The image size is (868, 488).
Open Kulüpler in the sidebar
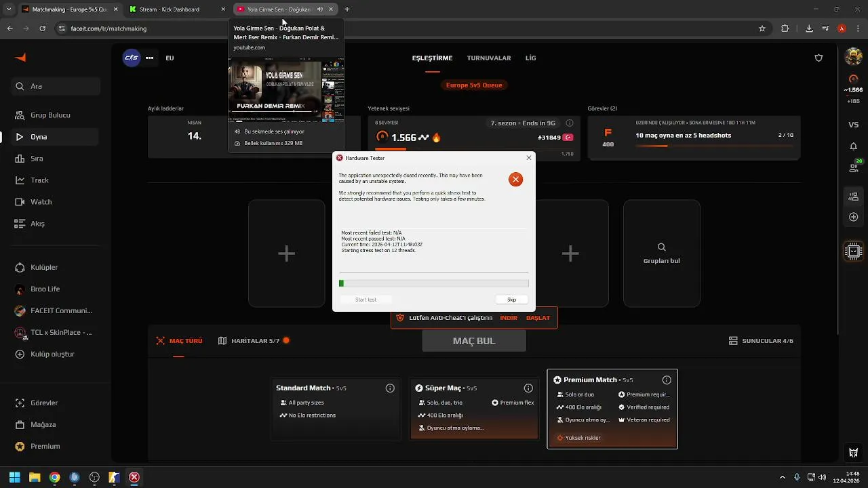point(56,267)
